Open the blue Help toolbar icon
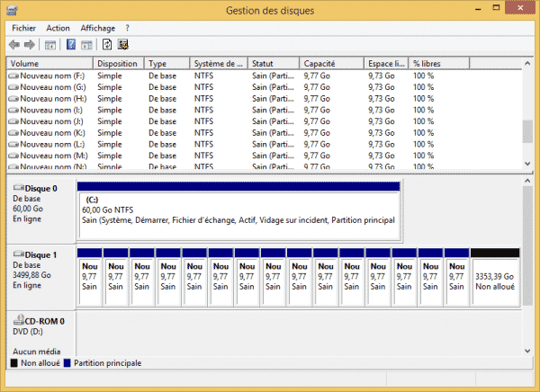This screenshot has width=540, height=392. 70,44
